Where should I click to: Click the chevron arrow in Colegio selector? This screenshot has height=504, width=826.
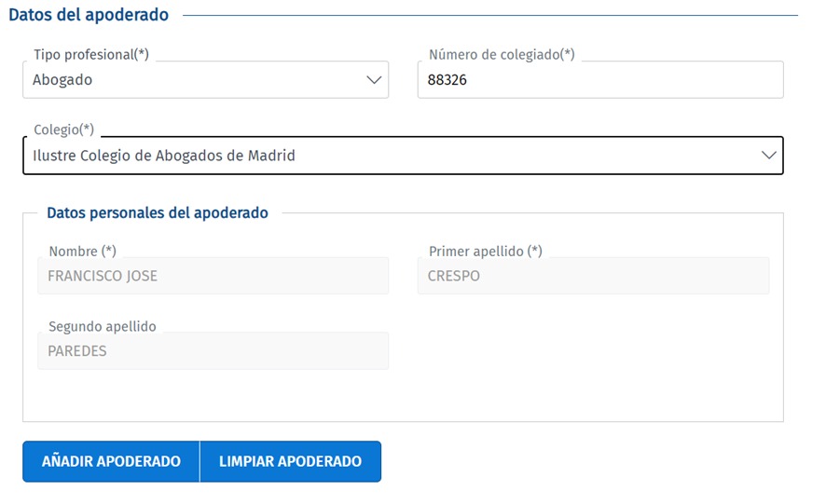pos(769,156)
